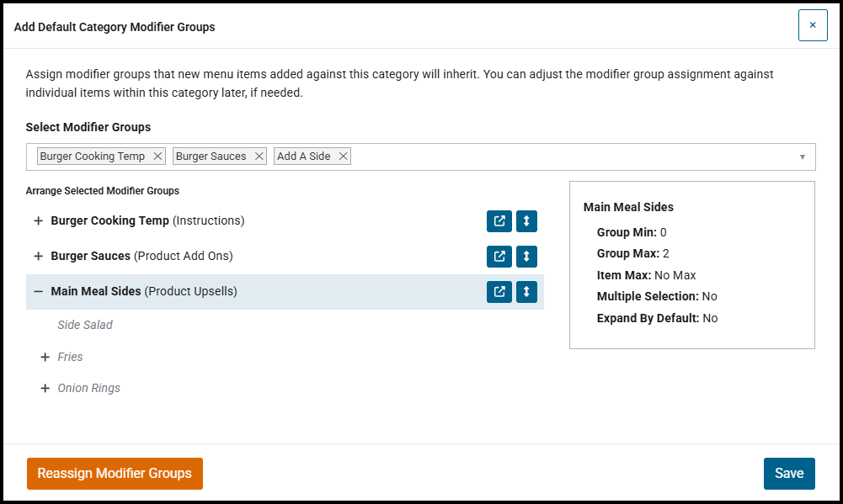Reorder Burger Sauces with up-down arrow icon

(526, 257)
